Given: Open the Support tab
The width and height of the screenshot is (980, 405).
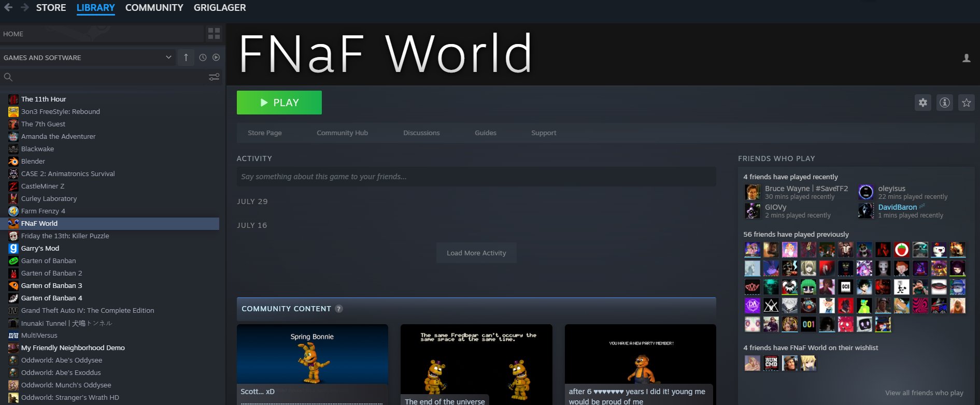Looking at the screenshot, I should point(544,133).
